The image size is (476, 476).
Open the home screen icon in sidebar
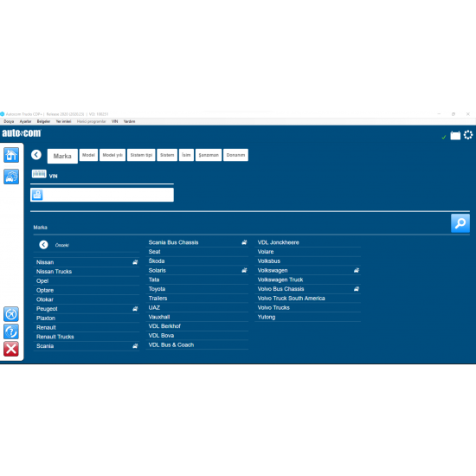11,155
